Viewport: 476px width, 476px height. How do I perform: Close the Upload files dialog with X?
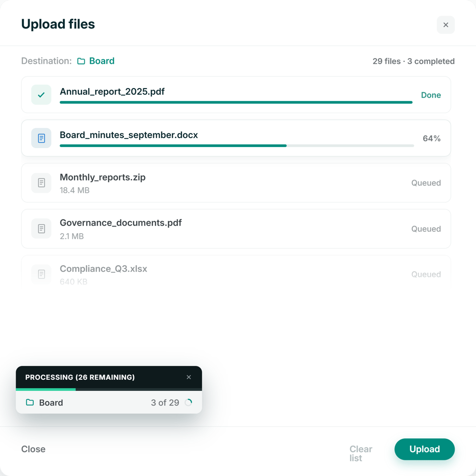click(x=446, y=25)
